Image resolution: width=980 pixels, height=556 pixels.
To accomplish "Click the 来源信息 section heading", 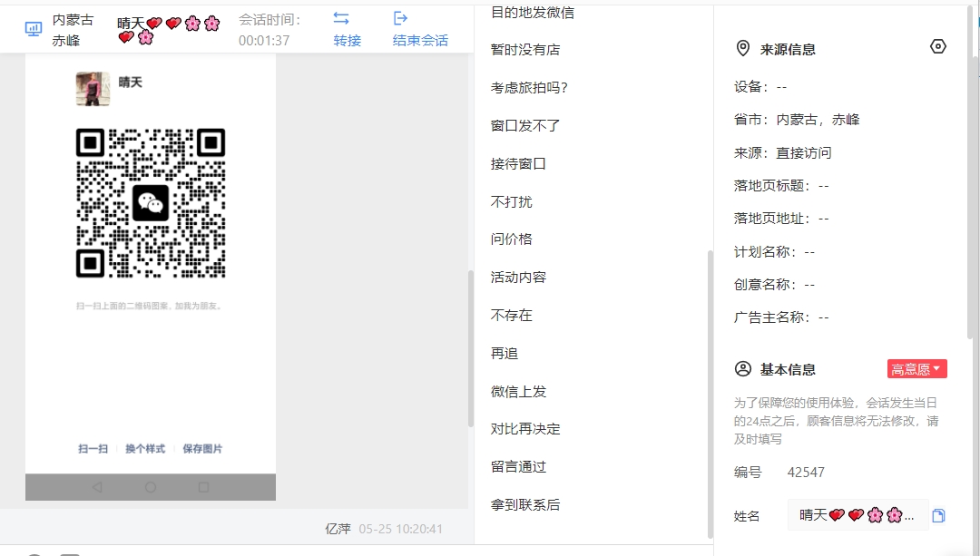I will (788, 49).
